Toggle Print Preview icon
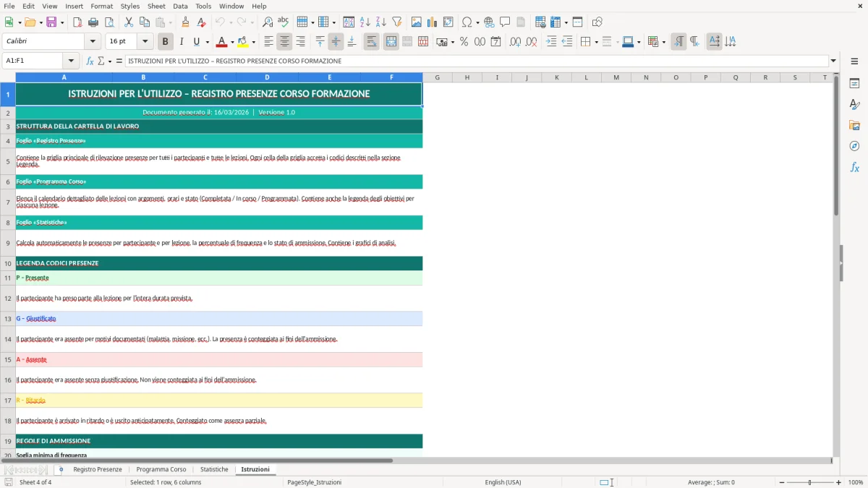868x488 pixels. point(109,22)
